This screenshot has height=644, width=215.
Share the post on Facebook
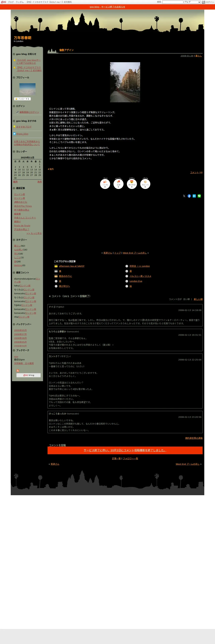point(189,196)
